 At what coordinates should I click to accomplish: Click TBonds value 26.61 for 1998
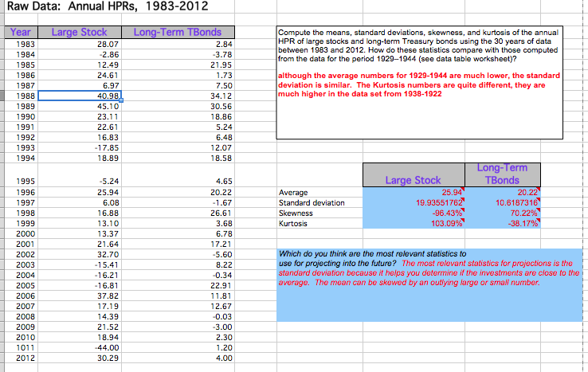(x=178, y=213)
